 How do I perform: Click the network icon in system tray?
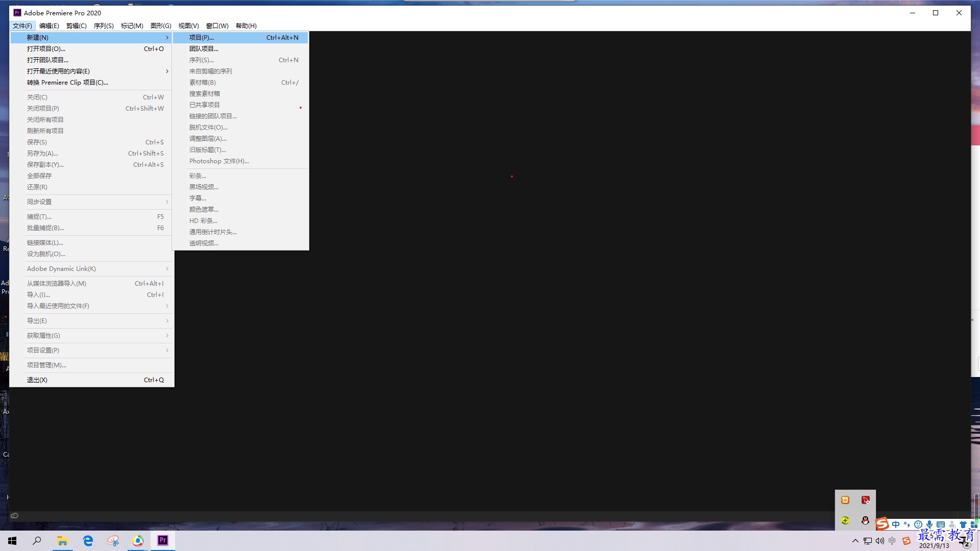click(868, 541)
